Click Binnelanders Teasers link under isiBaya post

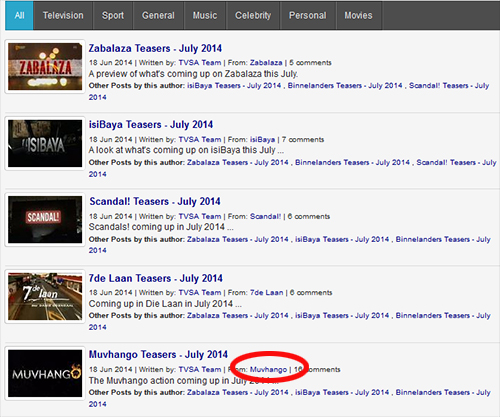coord(352,162)
